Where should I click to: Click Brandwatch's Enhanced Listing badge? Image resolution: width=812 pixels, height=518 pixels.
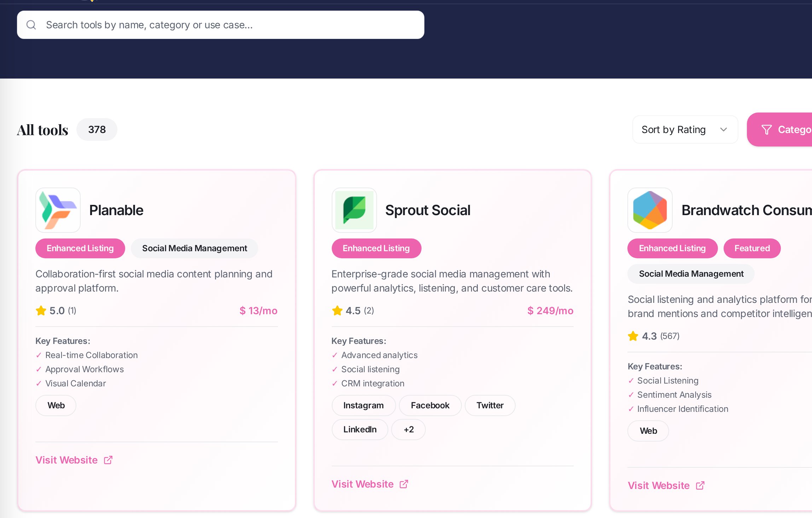(672, 248)
